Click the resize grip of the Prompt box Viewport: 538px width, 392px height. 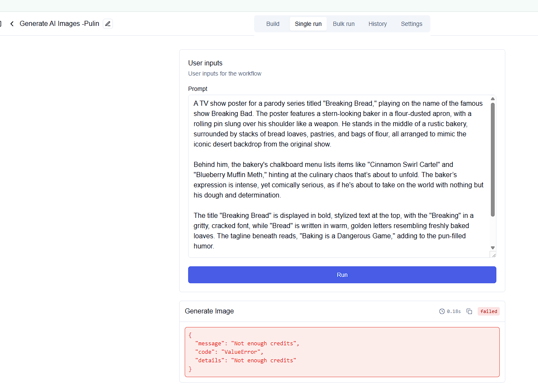[493, 254]
